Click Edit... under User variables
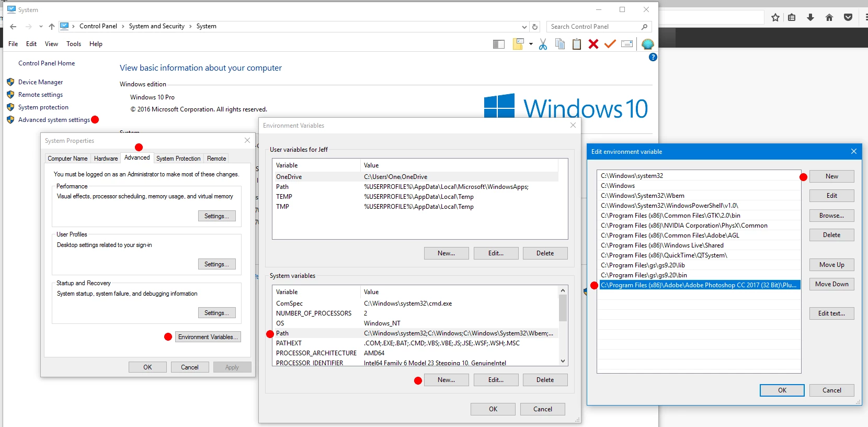The height and width of the screenshot is (427, 868). (x=496, y=253)
